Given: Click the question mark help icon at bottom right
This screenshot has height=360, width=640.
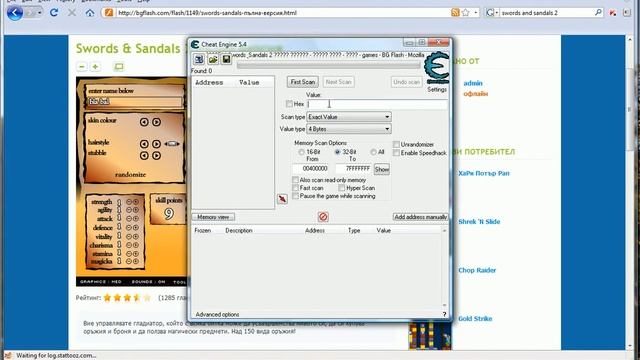Looking at the screenshot, I should [444, 314].
